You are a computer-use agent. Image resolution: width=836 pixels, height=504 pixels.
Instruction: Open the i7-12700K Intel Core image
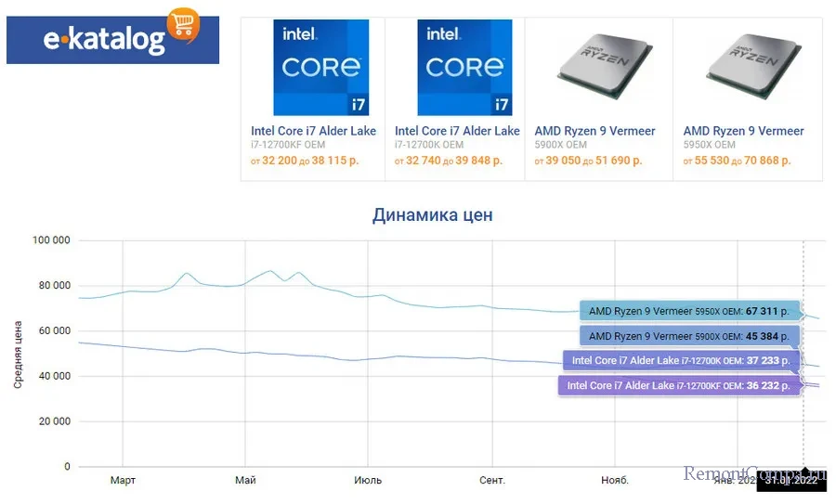click(464, 68)
